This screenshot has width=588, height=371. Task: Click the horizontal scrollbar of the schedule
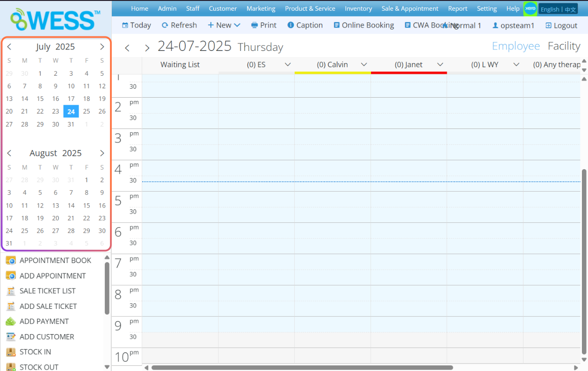pos(302,368)
